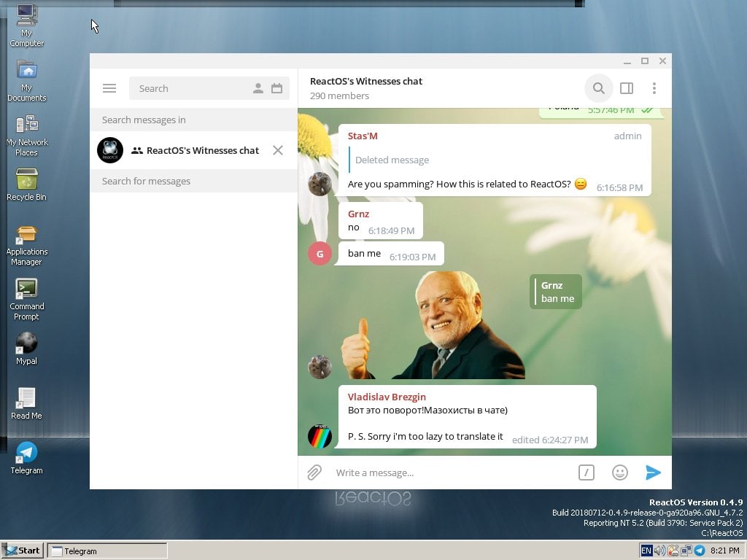Click the ReactOS's Witnesses chat avatar

coord(110,150)
